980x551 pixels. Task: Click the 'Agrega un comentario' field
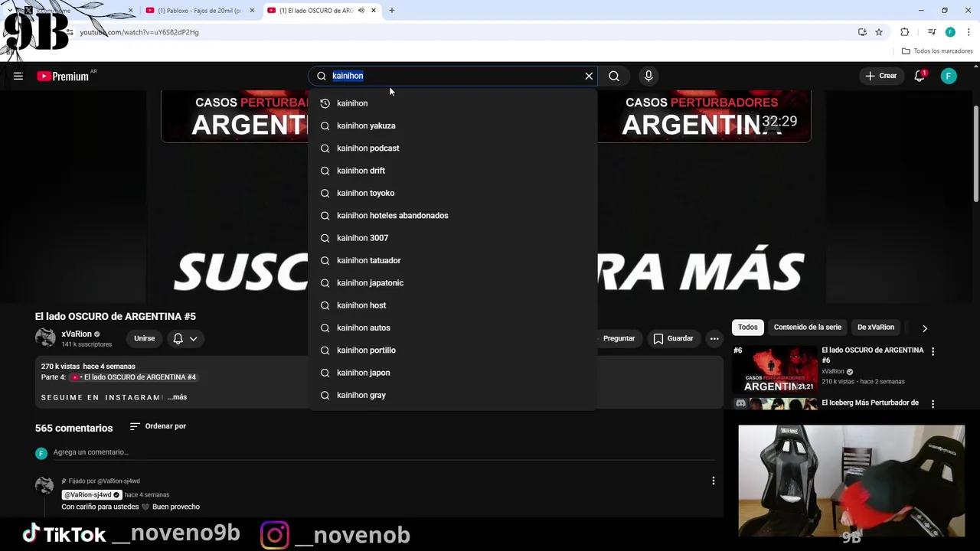[383, 452]
